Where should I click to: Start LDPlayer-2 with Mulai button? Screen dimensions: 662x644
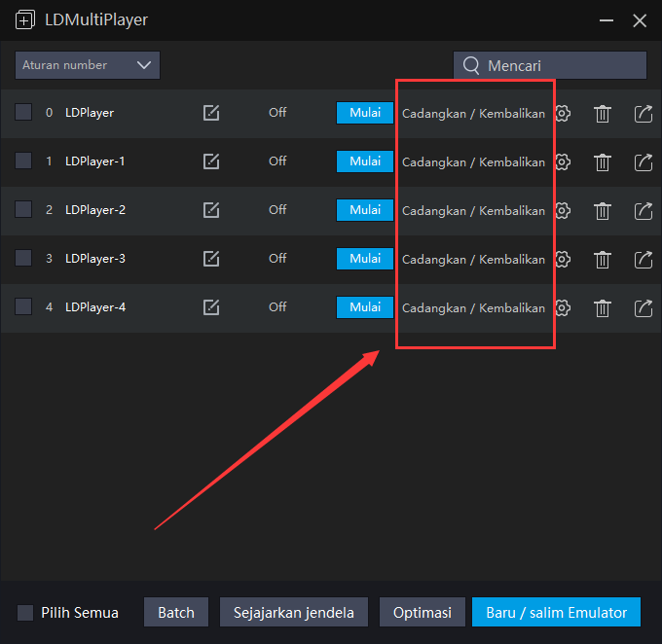point(365,210)
